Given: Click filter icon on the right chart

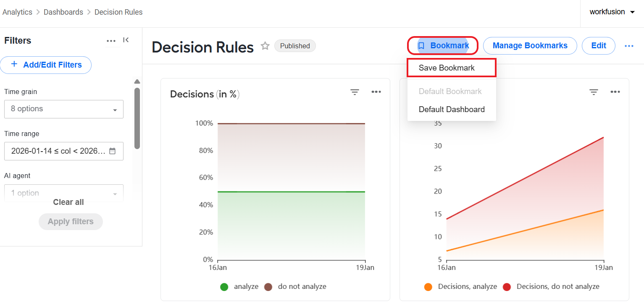Looking at the screenshot, I should tap(594, 92).
